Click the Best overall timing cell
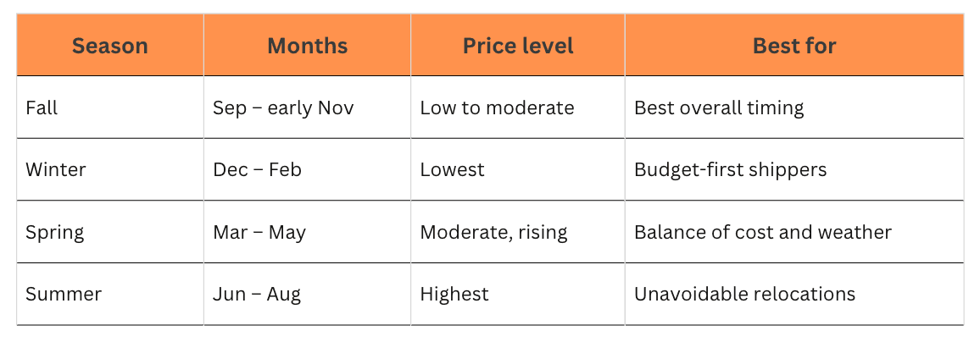This screenshot has width=980, height=342. tap(794, 108)
